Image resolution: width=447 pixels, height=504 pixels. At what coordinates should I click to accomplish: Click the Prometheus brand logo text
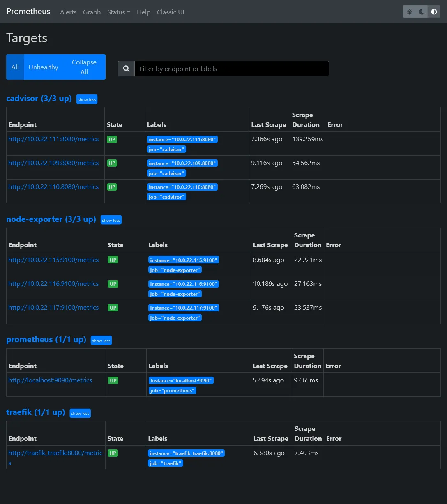click(x=28, y=11)
